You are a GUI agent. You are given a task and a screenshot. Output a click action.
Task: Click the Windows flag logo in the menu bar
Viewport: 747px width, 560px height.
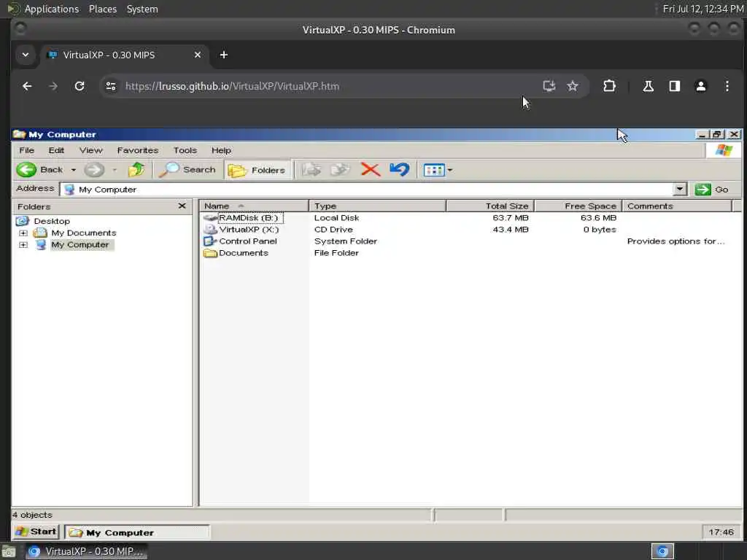pos(723,150)
